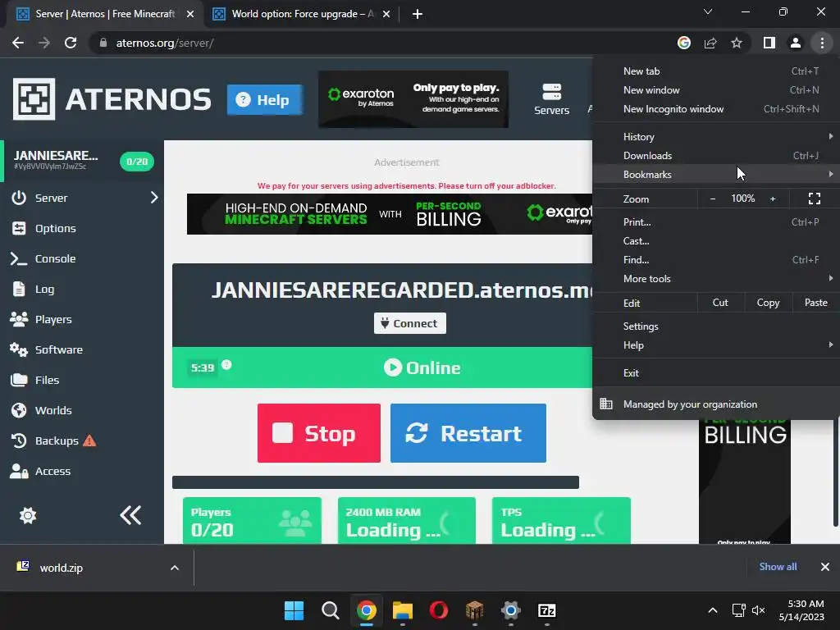Share this page icon
The height and width of the screenshot is (630, 840).
(710, 43)
